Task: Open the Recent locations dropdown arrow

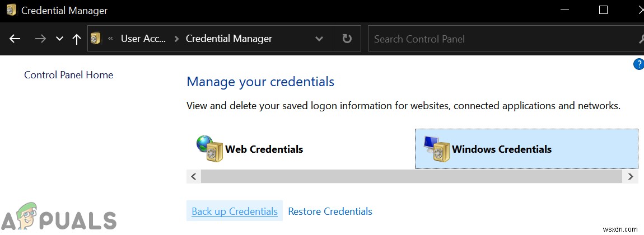Action: tap(59, 39)
